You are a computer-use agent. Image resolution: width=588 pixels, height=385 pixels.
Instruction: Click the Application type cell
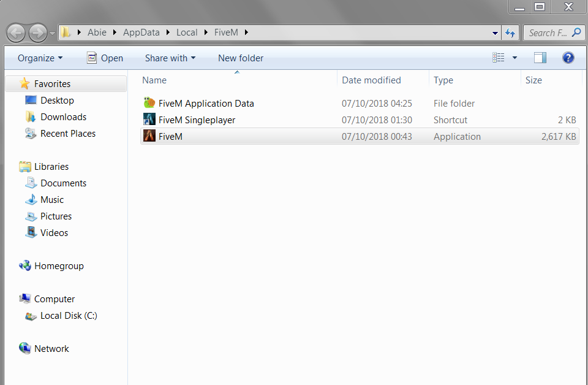[457, 137]
